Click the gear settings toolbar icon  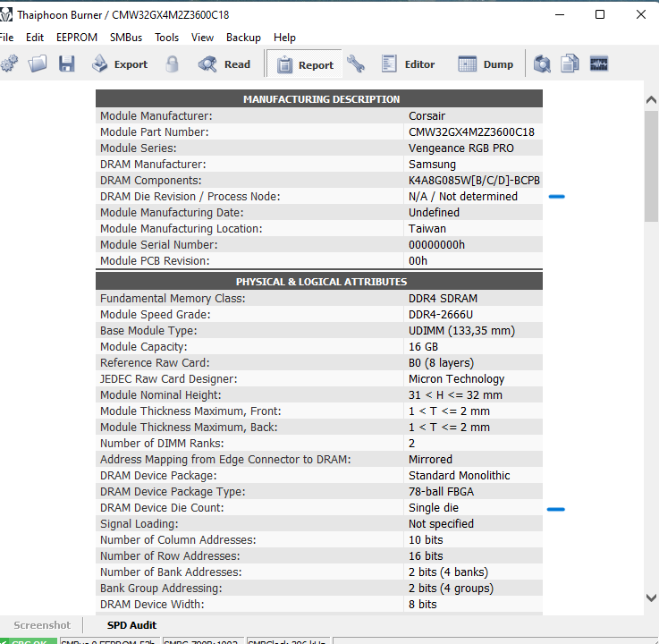9,64
